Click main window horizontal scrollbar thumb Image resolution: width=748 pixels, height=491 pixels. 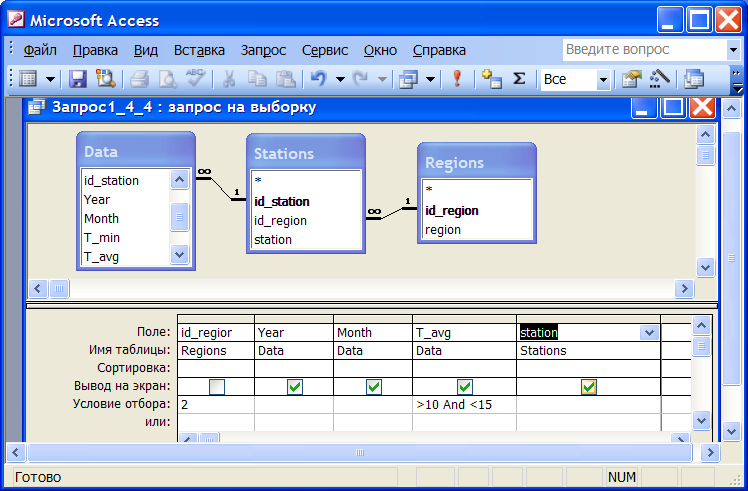point(360,452)
